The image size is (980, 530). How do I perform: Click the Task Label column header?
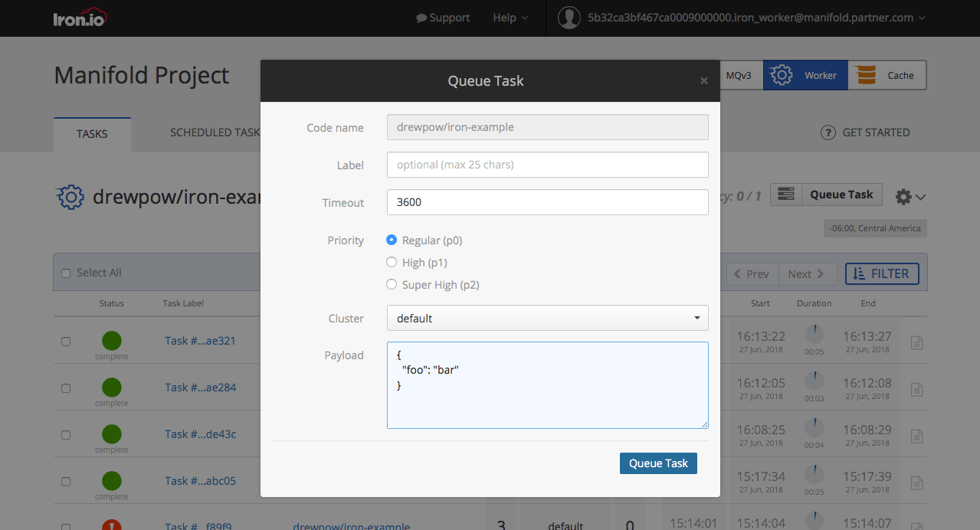coord(183,303)
